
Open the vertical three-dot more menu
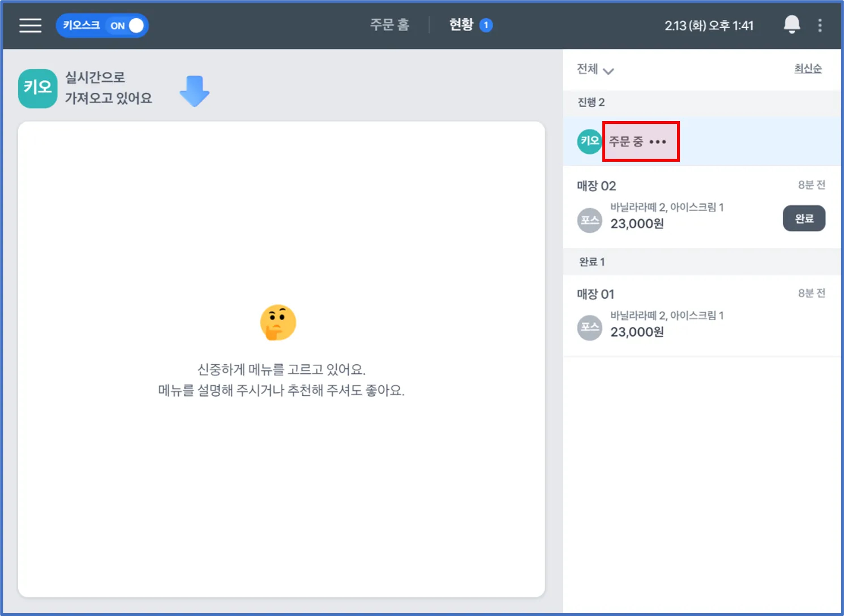coord(820,25)
